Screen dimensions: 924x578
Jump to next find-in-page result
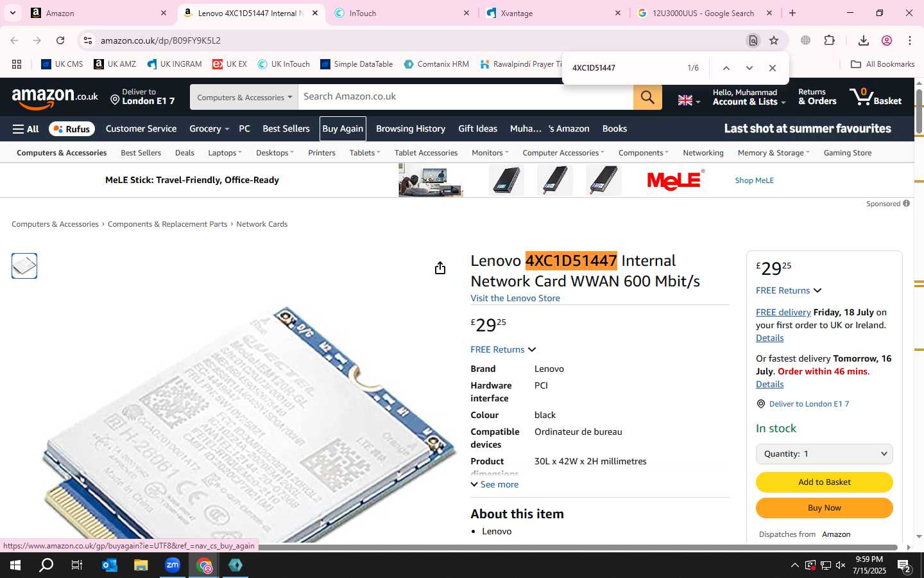[749, 68]
